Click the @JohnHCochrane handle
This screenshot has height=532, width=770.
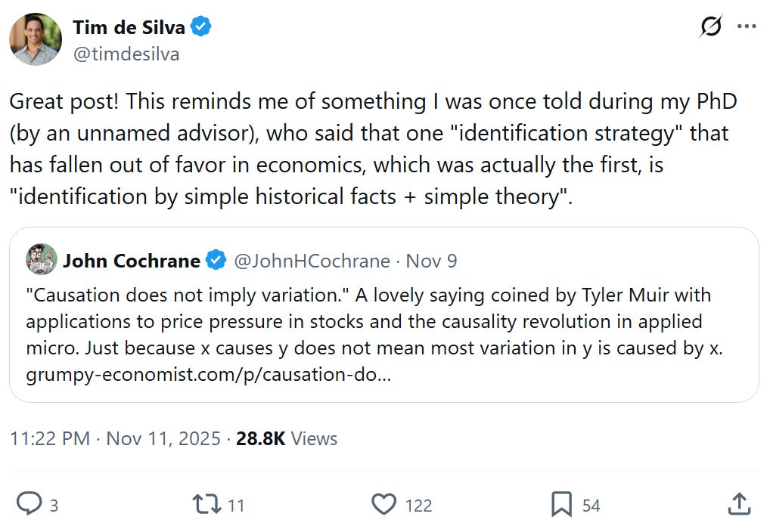point(312,261)
